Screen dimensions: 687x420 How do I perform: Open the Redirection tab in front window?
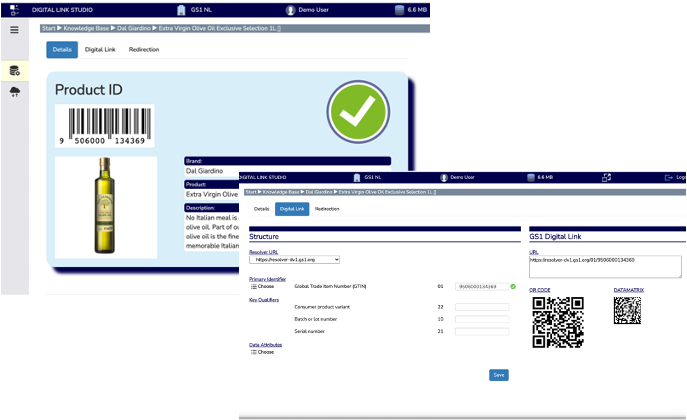327,209
